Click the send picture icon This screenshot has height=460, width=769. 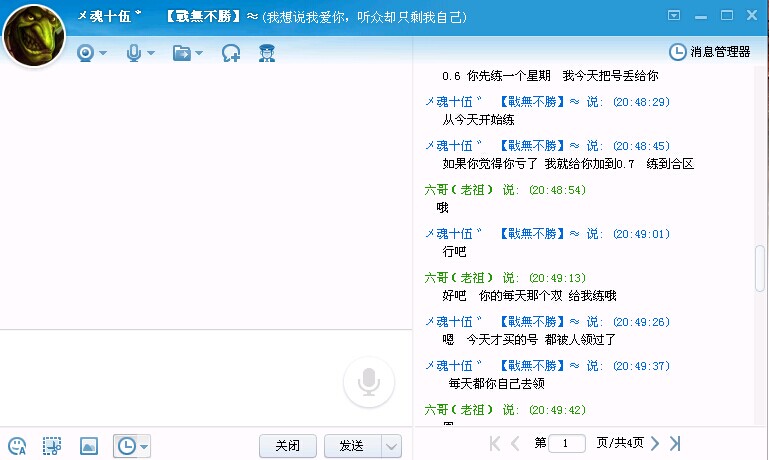89,446
